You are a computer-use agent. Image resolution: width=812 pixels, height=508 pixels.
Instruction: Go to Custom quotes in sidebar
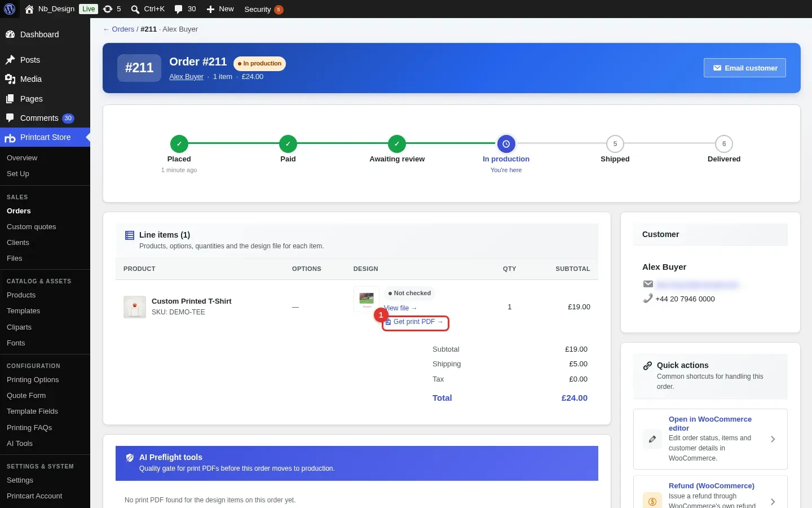click(x=32, y=227)
